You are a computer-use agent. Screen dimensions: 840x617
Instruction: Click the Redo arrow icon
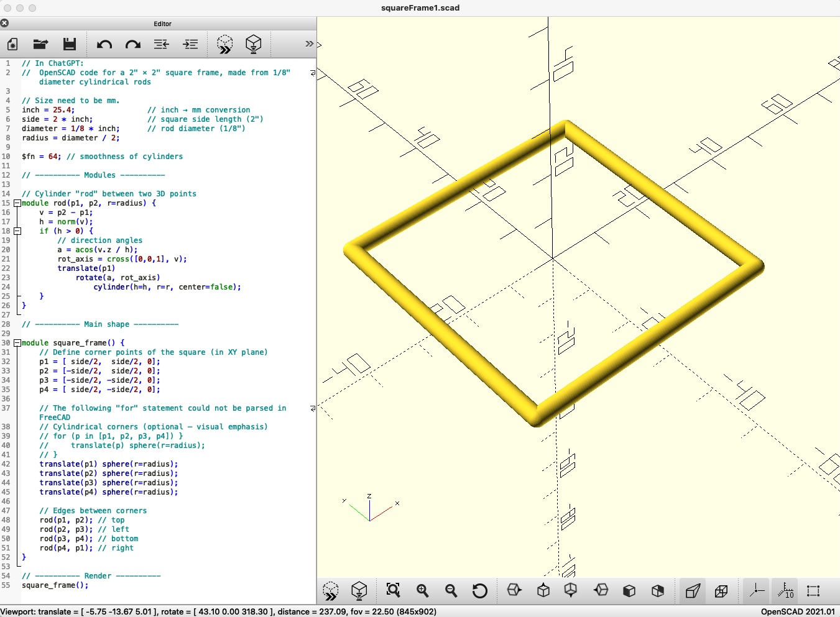132,44
